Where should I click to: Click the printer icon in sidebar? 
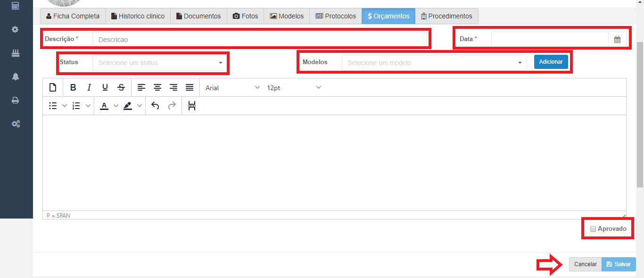pos(16,100)
